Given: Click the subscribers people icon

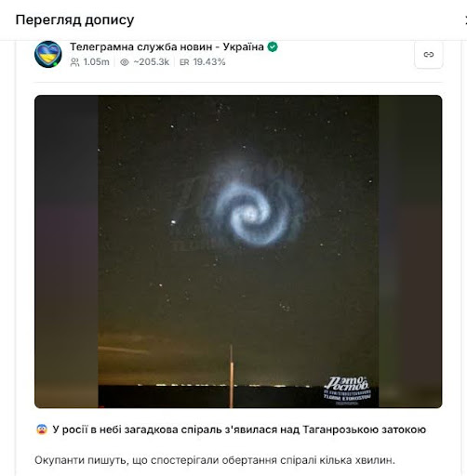Looking at the screenshot, I should pyautogui.click(x=74, y=62).
